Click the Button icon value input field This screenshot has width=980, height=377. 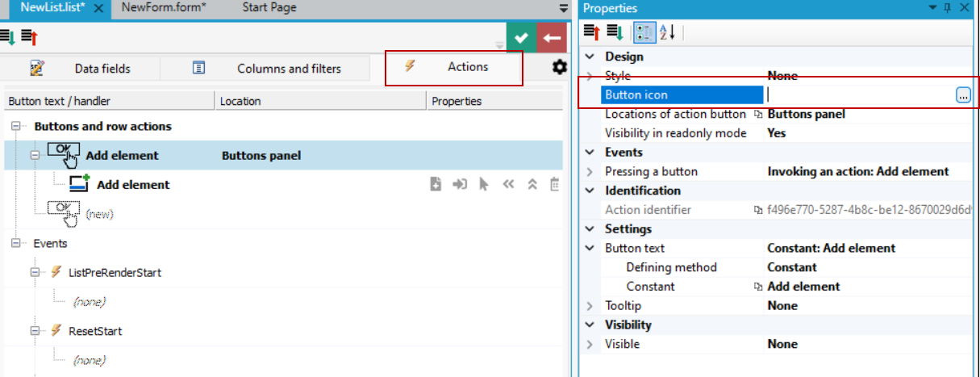click(860, 95)
